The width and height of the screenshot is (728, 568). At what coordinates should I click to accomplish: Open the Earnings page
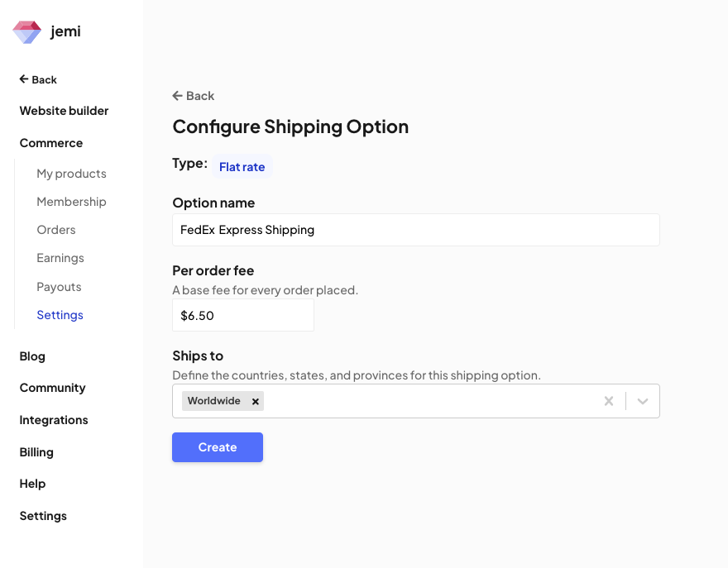(60, 258)
